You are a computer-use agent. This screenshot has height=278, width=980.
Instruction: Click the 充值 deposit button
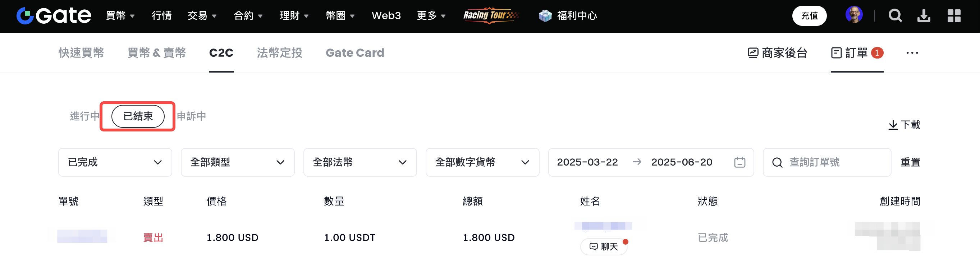click(809, 15)
